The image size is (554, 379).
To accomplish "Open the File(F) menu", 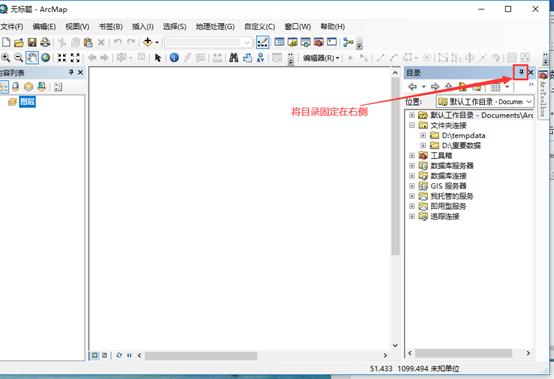I will pos(12,26).
